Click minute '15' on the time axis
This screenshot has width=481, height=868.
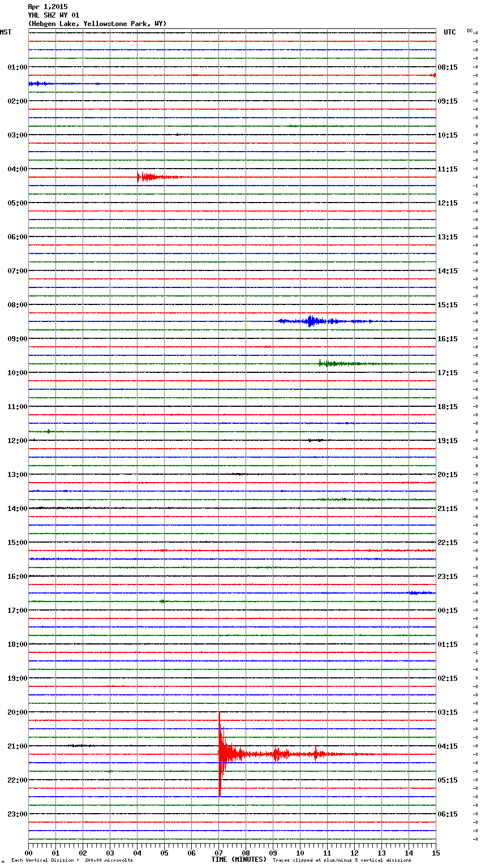coord(436,853)
